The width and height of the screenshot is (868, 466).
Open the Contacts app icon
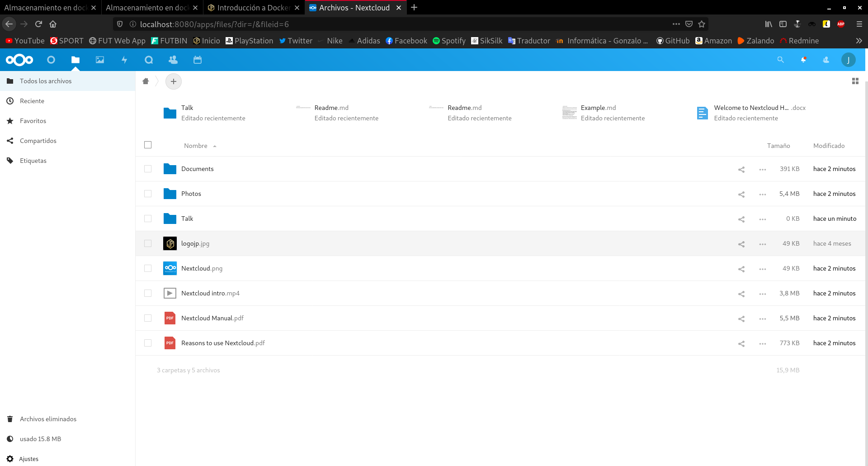coord(173,60)
